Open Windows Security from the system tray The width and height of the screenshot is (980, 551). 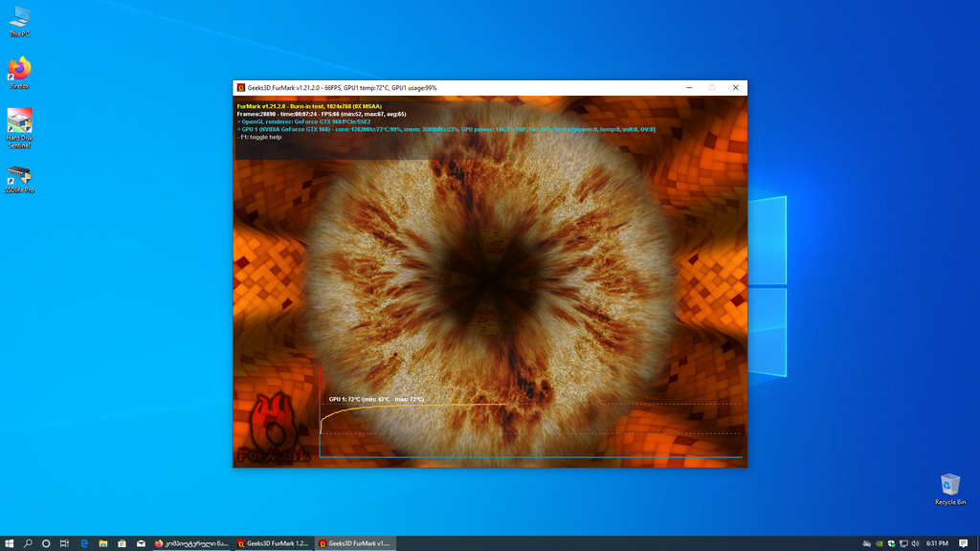pos(892,543)
